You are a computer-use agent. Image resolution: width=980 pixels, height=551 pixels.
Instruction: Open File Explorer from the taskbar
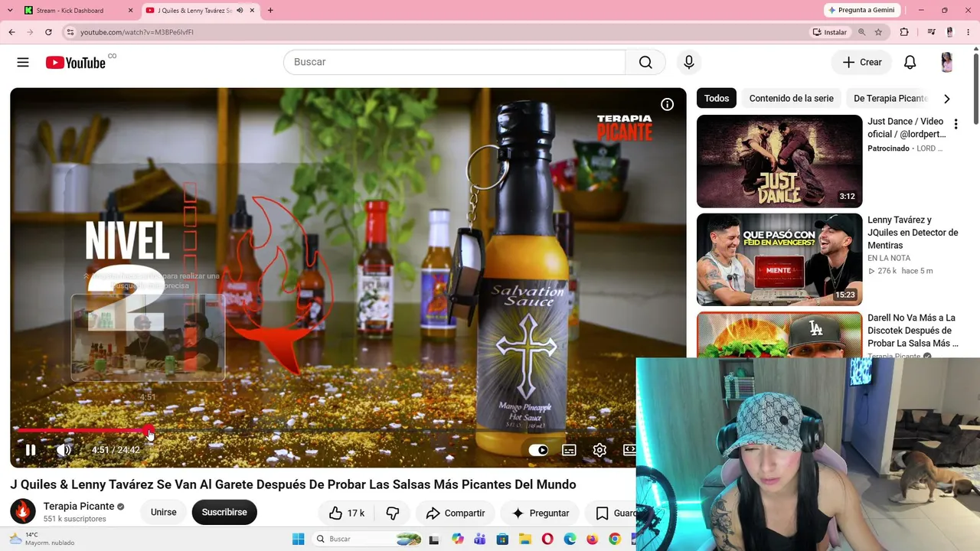[x=524, y=539]
